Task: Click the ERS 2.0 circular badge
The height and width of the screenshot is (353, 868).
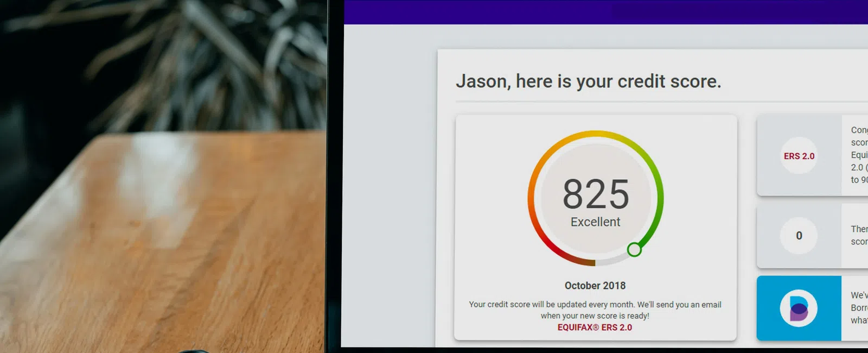Action: 799,156
